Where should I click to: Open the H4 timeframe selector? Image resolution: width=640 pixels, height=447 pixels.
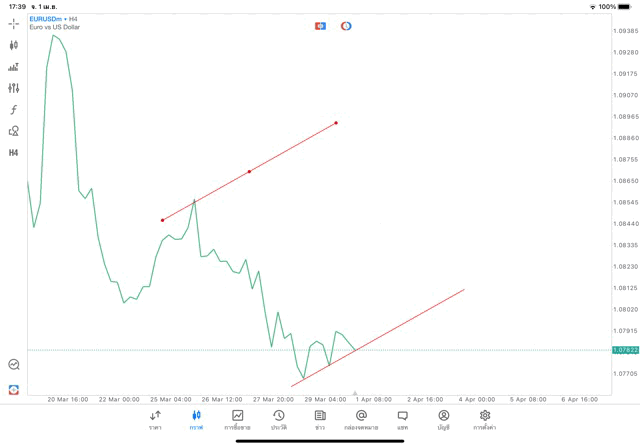pyautogui.click(x=14, y=153)
